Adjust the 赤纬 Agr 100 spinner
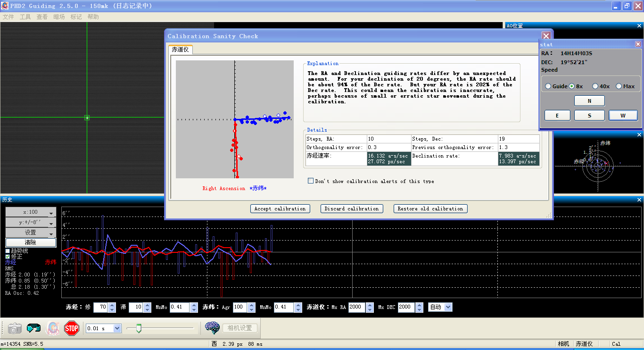This screenshot has width=644, height=350. pos(251,307)
